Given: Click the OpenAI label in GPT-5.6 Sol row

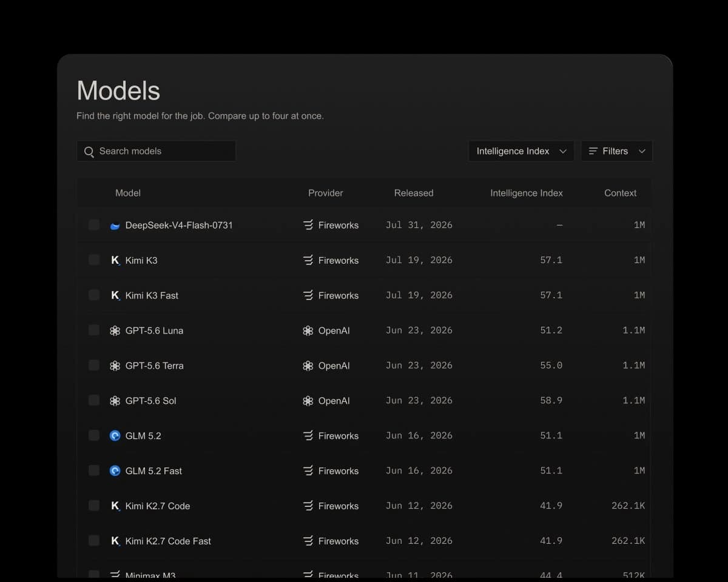Looking at the screenshot, I should click(x=334, y=401).
